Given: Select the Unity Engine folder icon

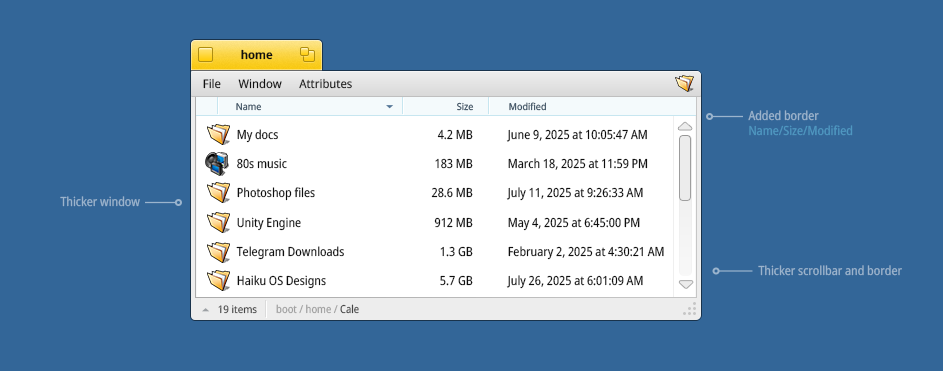Looking at the screenshot, I should (218, 222).
